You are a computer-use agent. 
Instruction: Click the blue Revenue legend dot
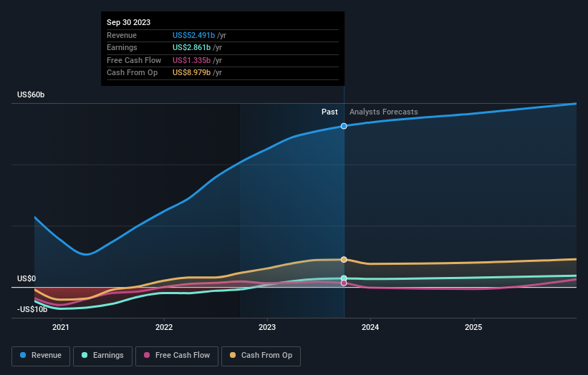click(23, 355)
